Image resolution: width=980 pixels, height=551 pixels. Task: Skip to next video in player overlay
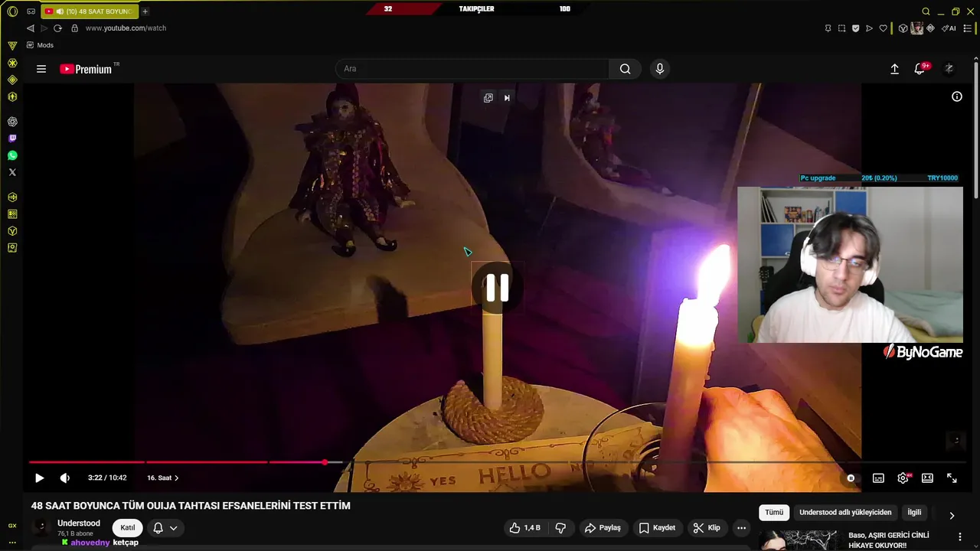point(507,97)
